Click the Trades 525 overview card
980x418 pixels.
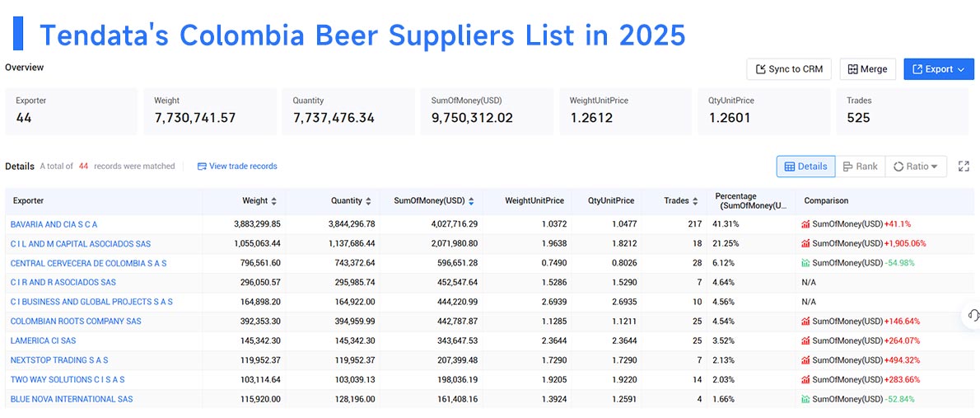pyautogui.click(x=903, y=111)
